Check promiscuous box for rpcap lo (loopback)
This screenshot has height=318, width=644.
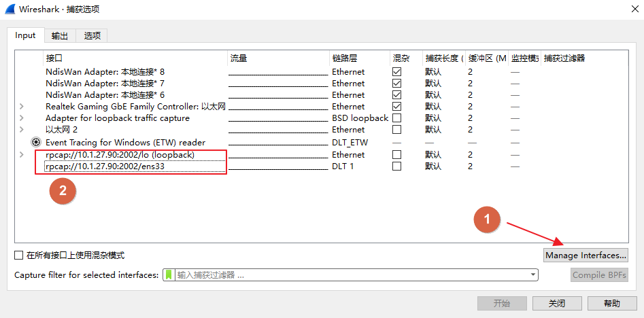pyautogui.click(x=396, y=155)
